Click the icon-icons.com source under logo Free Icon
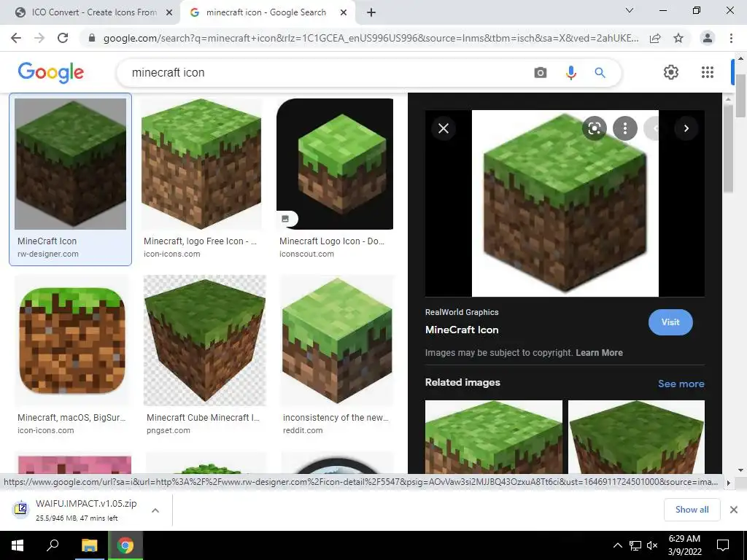Screen dimensions: 747x560 click(172, 254)
